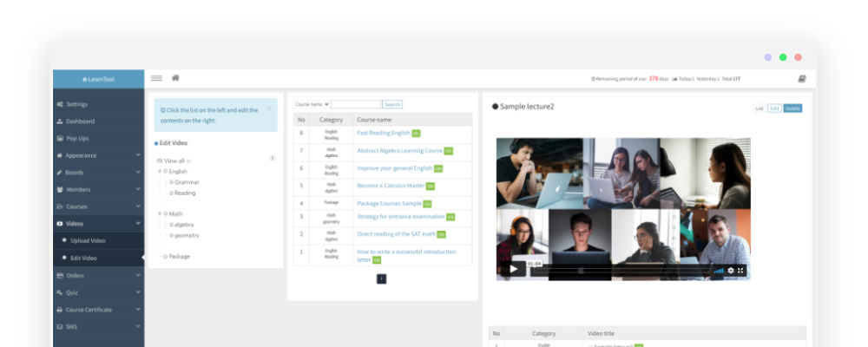
Task: Toggle ON badge for Strategy for entrance examination
Action: point(450,217)
